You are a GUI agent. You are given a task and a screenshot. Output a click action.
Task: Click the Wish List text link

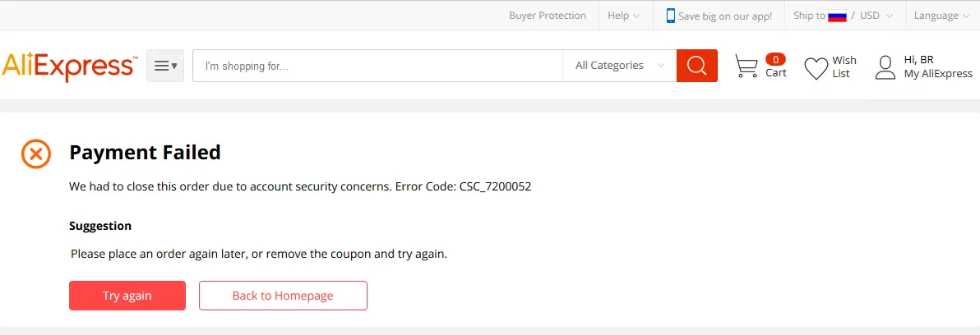844,67
